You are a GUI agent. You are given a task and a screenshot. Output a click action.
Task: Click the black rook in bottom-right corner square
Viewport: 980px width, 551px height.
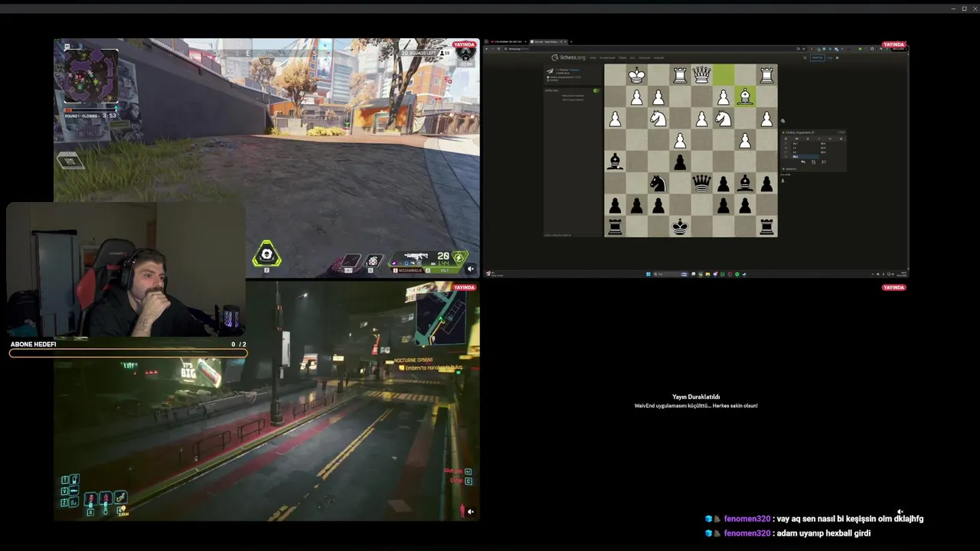tap(766, 227)
